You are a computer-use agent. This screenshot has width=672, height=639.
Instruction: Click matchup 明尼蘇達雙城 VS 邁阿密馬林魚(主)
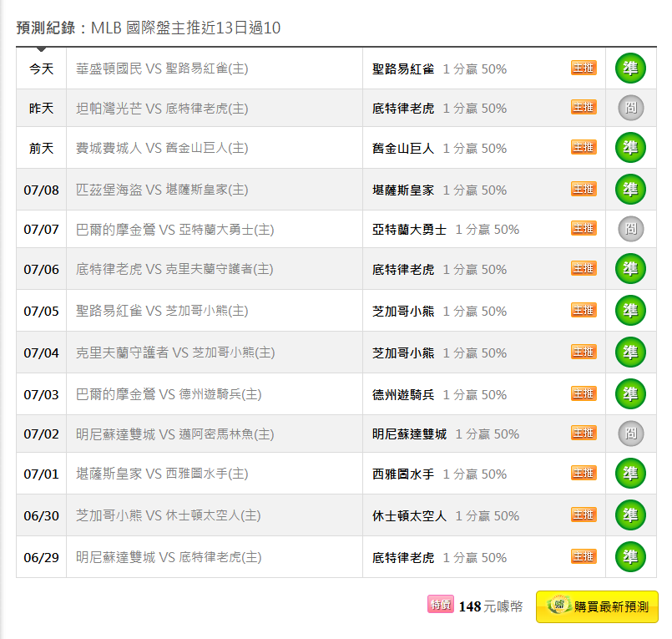click(x=174, y=434)
